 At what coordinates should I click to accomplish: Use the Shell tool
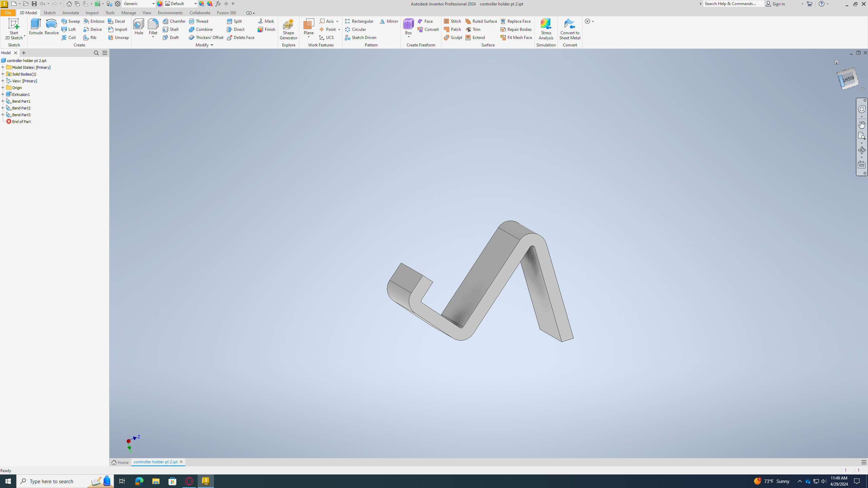pyautogui.click(x=171, y=29)
